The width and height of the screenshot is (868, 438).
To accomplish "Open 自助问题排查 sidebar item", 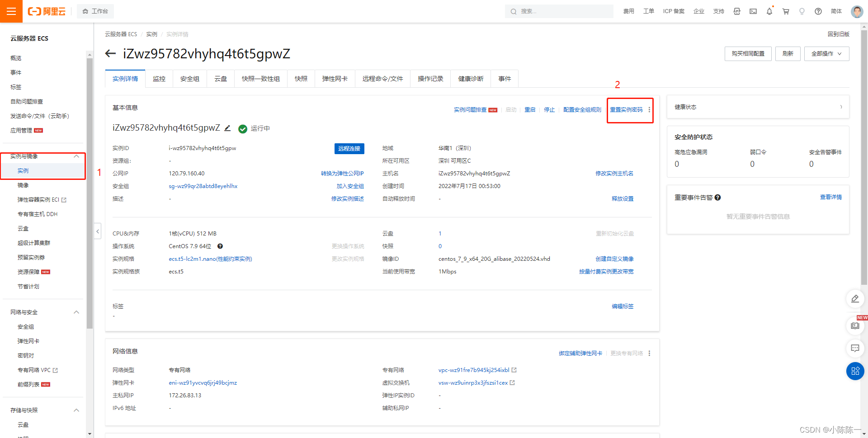I will [27, 102].
